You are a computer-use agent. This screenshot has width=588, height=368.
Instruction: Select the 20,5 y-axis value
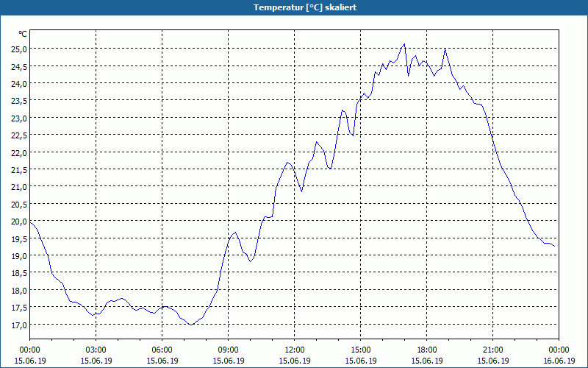point(19,204)
